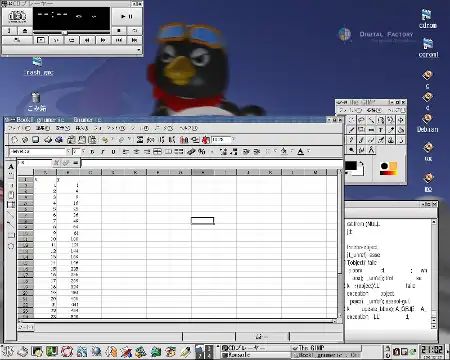
Task: Click the Gnumeric cell name box
Action: 34,163
